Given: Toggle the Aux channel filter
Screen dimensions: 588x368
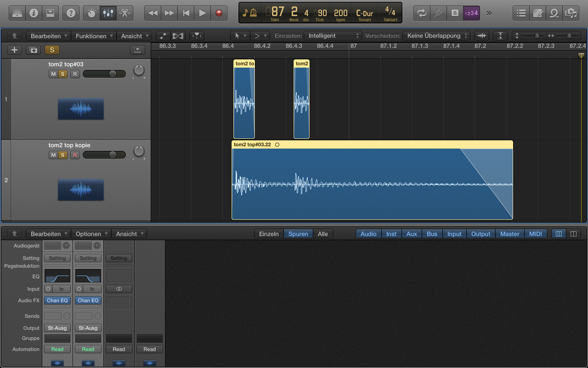Looking at the screenshot, I should [x=412, y=234].
